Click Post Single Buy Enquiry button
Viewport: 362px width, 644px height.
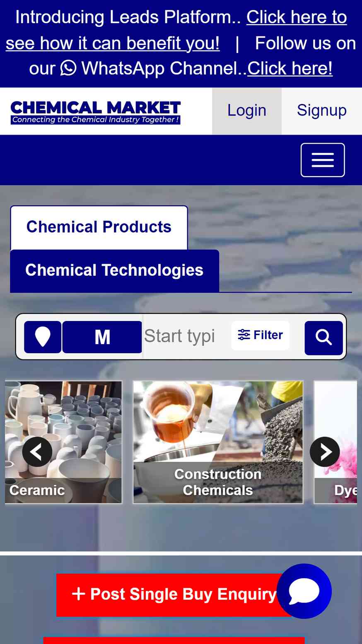point(174,595)
